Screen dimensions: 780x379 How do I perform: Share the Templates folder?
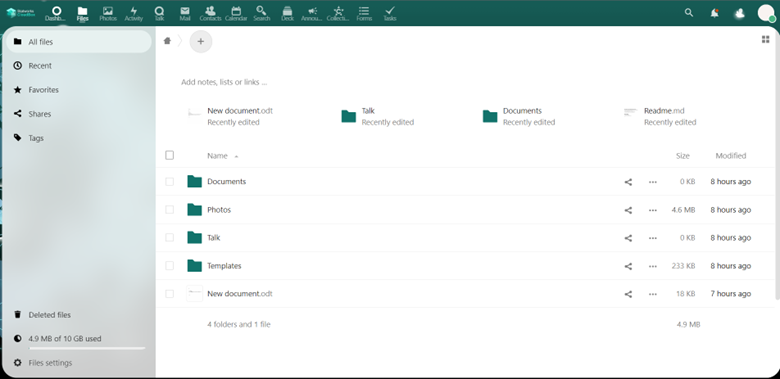point(628,267)
